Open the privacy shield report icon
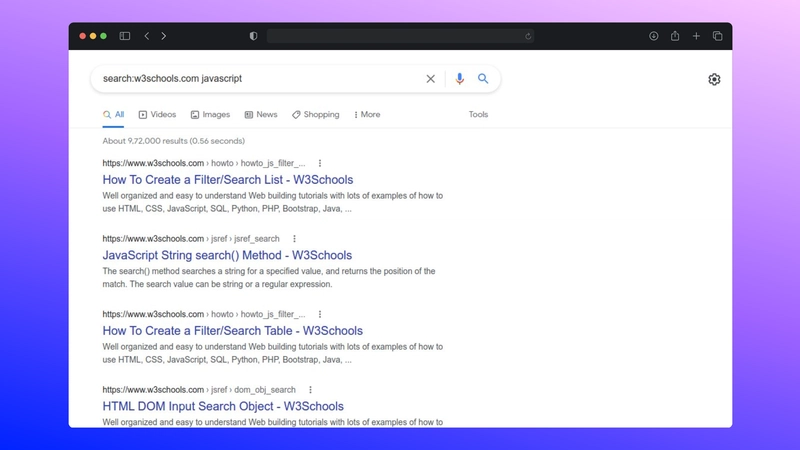This screenshot has height=450, width=800. [253, 36]
